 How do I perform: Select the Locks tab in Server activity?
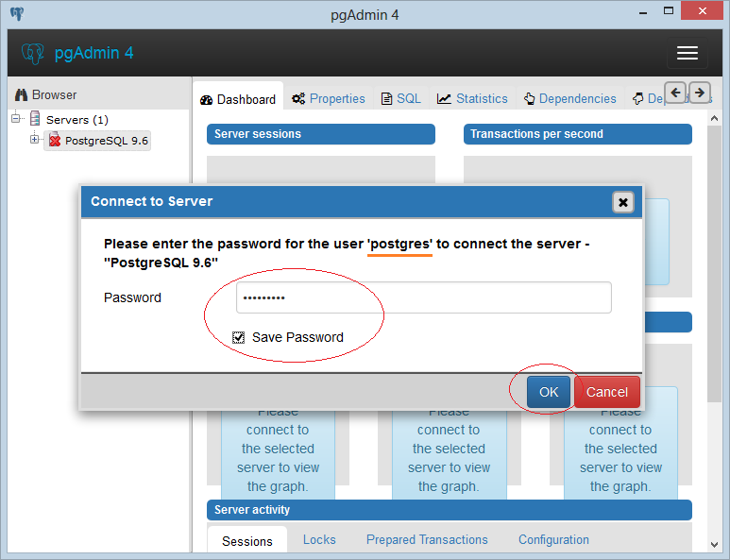[319, 539]
